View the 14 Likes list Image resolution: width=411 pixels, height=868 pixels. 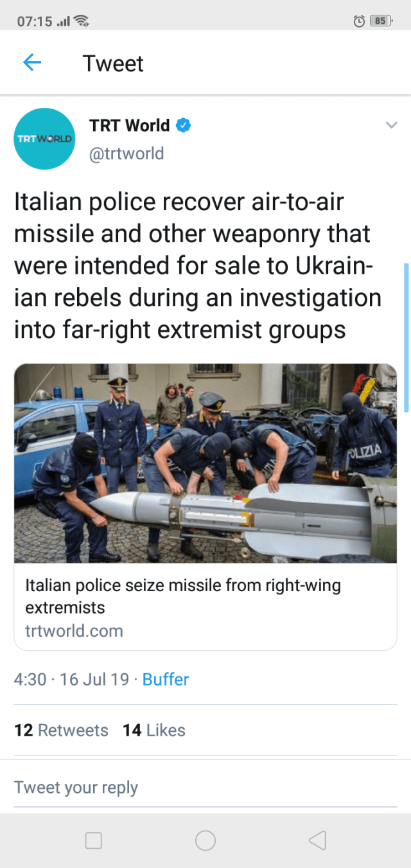coord(154,731)
